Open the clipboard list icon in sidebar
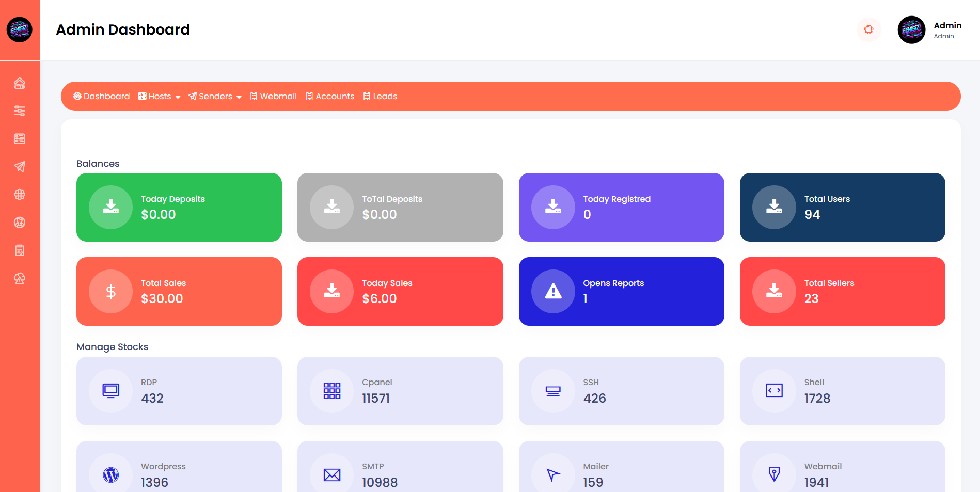980x492 pixels. [x=20, y=250]
